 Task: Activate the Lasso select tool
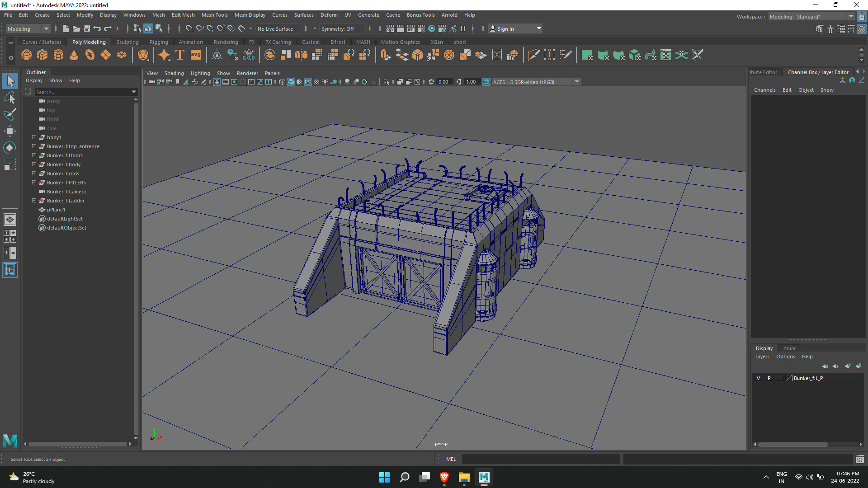(x=9, y=98)
